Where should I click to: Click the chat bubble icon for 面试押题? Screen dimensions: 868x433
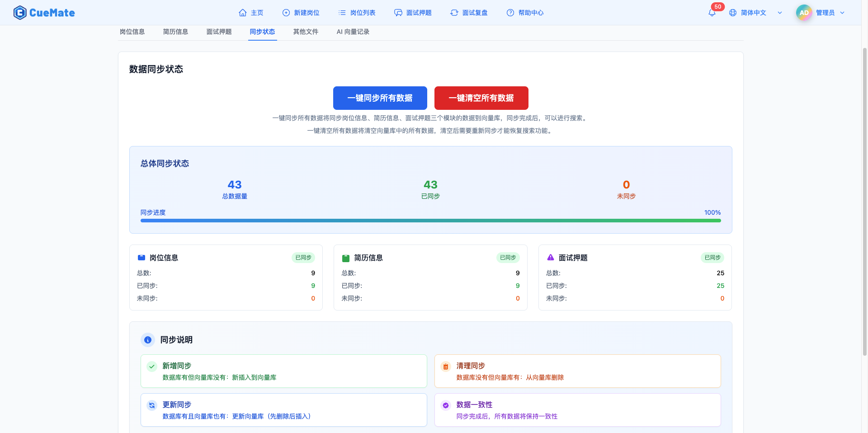398,13
